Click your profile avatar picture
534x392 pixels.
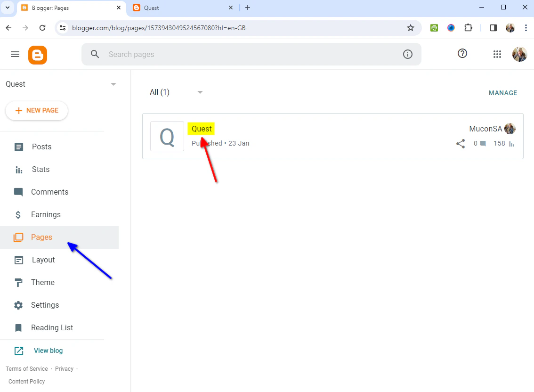coord(519,54)
